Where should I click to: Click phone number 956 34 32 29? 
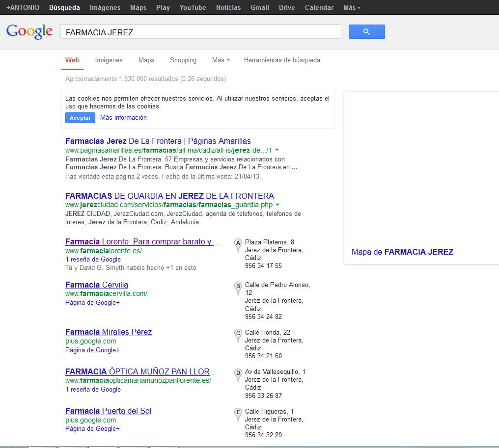(x=263, y=435)
